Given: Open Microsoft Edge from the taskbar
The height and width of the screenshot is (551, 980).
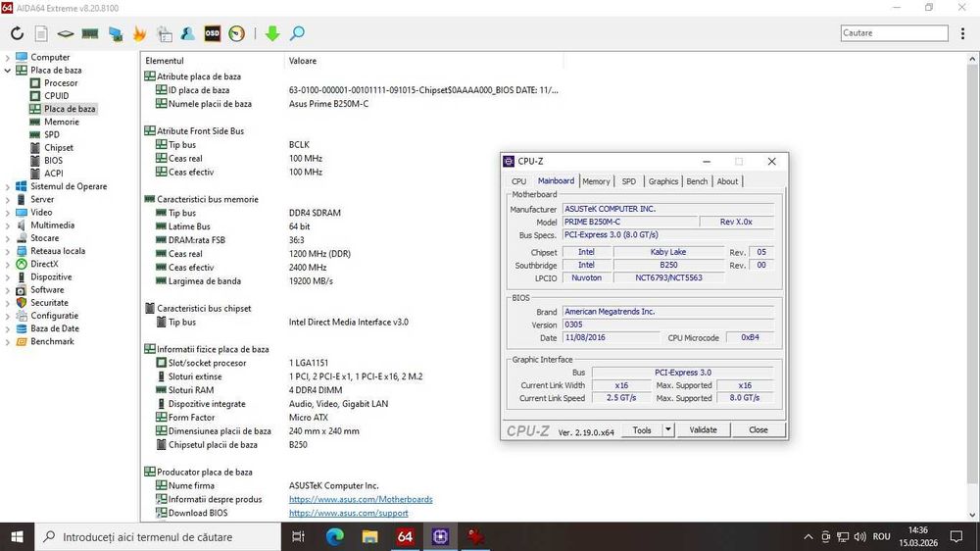Looking at the screenshot, I should pyautogui.click(x=334, y=536).
